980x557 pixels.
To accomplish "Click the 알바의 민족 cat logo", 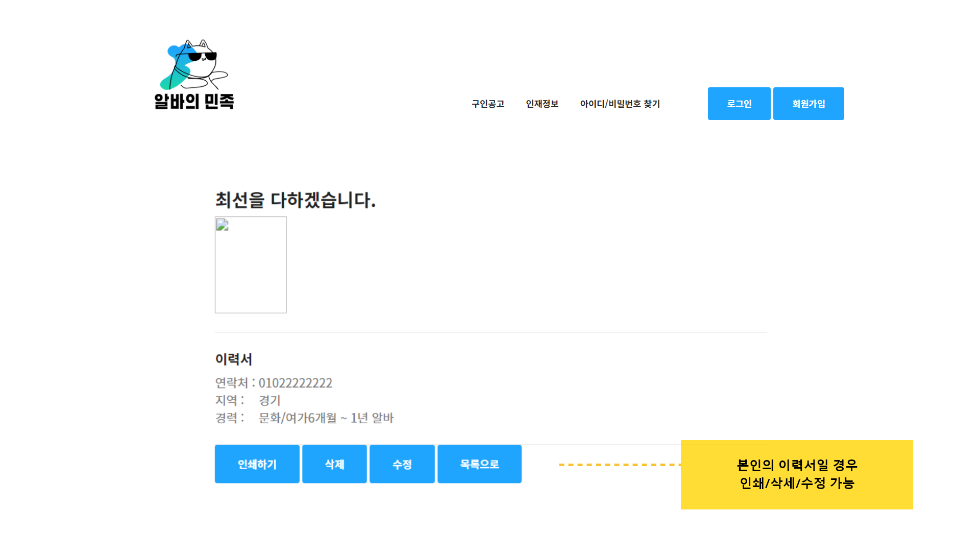I will pyautogui.click(x=194, y=75).
